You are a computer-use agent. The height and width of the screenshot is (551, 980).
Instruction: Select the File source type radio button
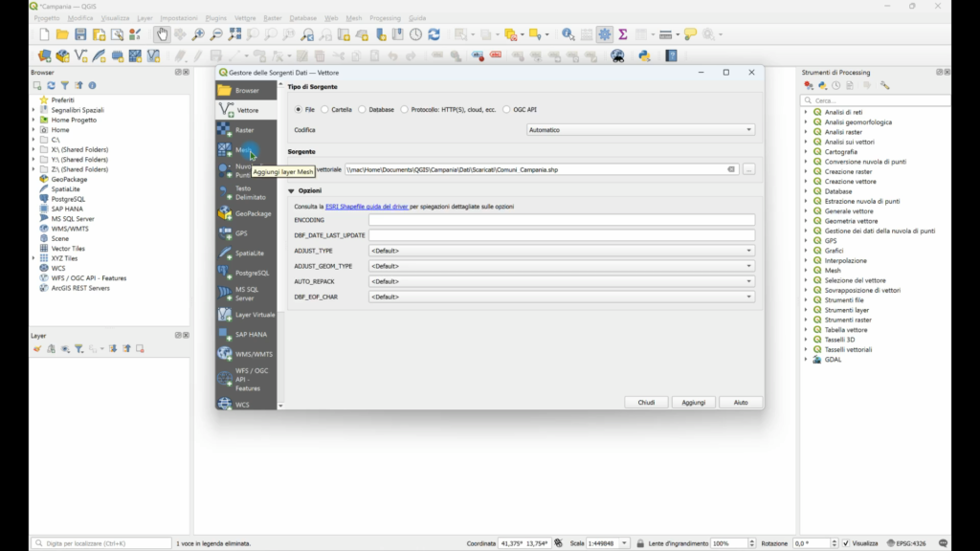point(299,109)
